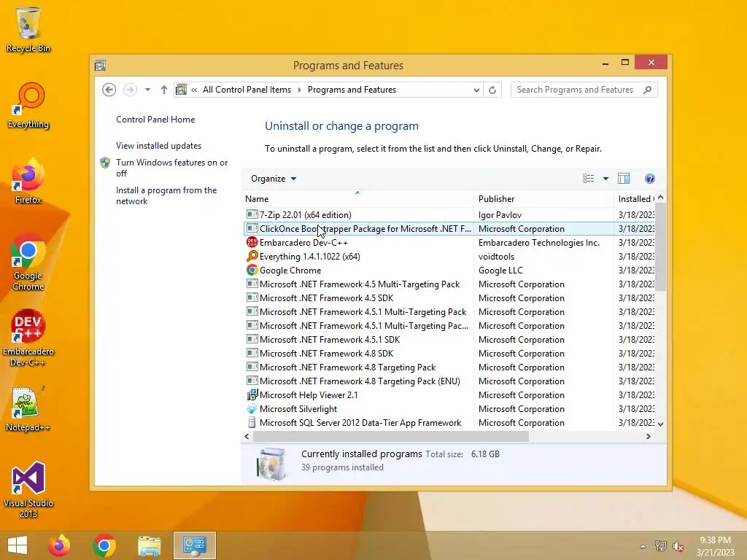Image resolution: width=747 pixels, height=560 pixels.
Task: Open Chrome from the taskbar
Action: 104,545
